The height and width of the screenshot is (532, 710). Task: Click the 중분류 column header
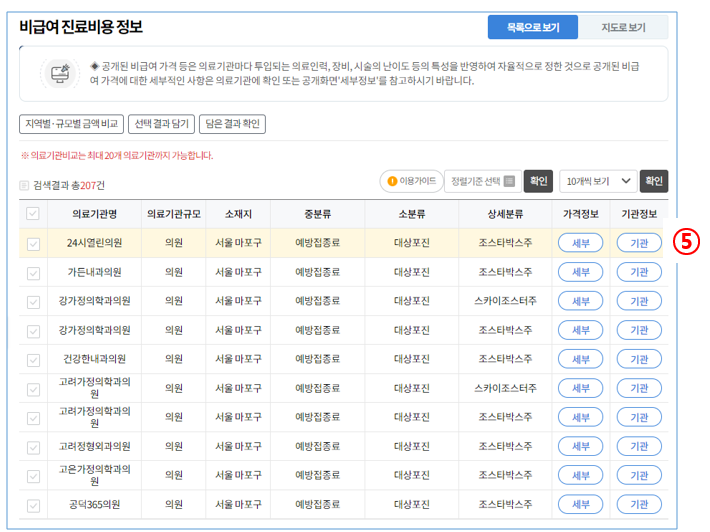tap(317, 214)
